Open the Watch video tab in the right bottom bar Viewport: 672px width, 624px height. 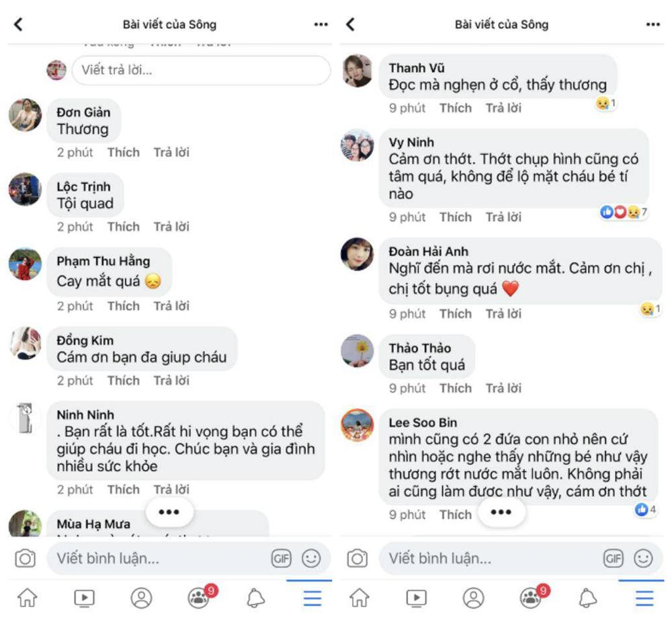point(417,598)
